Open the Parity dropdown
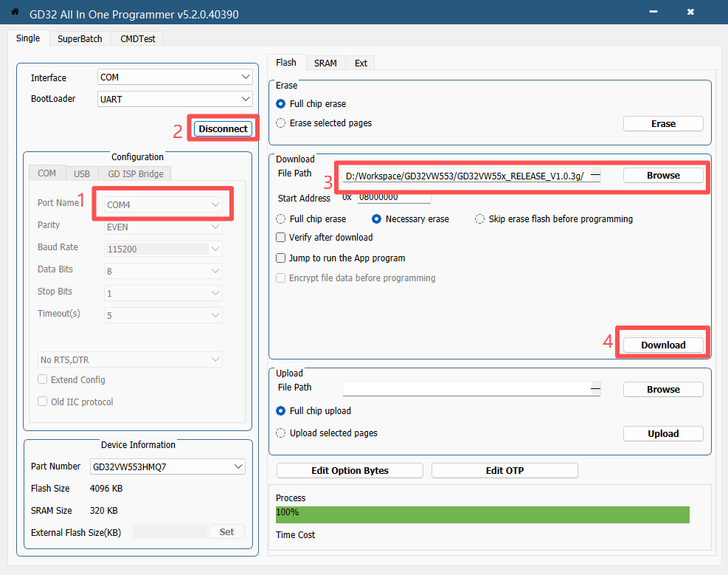 coord(164,227)
